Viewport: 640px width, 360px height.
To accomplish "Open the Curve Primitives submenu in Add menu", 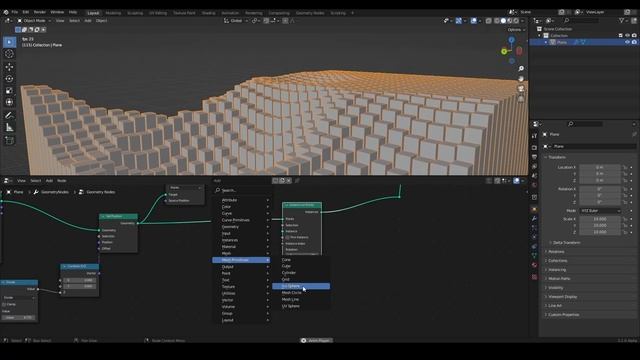I will (x=241, y=220).
